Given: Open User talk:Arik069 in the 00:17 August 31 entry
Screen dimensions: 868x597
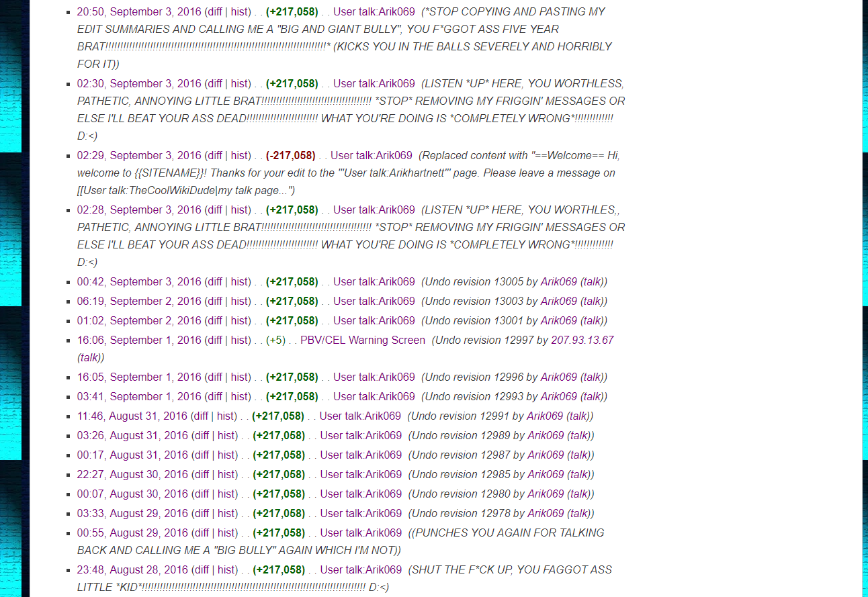Looking at the screenshot, I should (361, 455).
